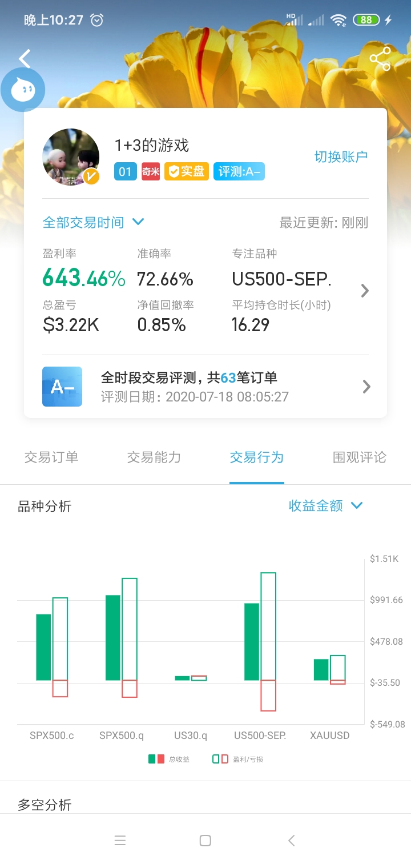411x868 pixels.
Task: Tap the solid green SPX500.c bar
Action: click(x=43, y=647)
